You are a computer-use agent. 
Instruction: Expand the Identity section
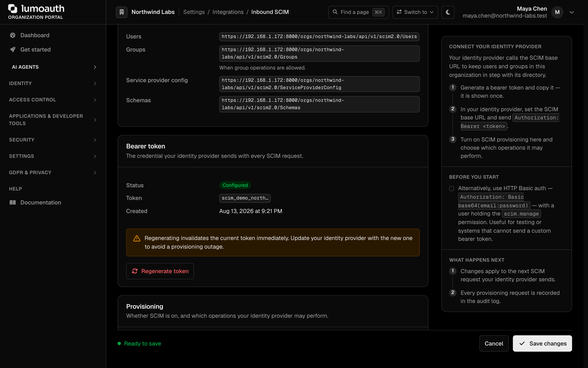53,83
